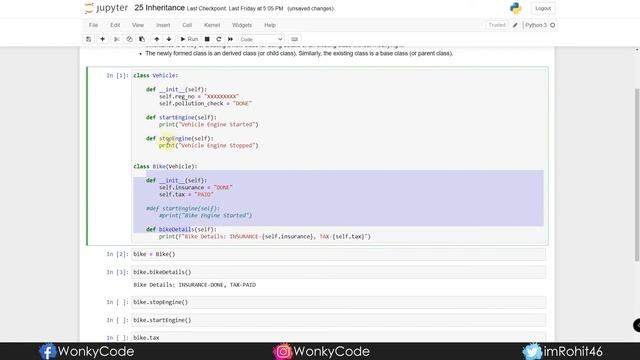Open the Cell menu
This screenshot has height=360, width=640.
click(x=187, y=25)
